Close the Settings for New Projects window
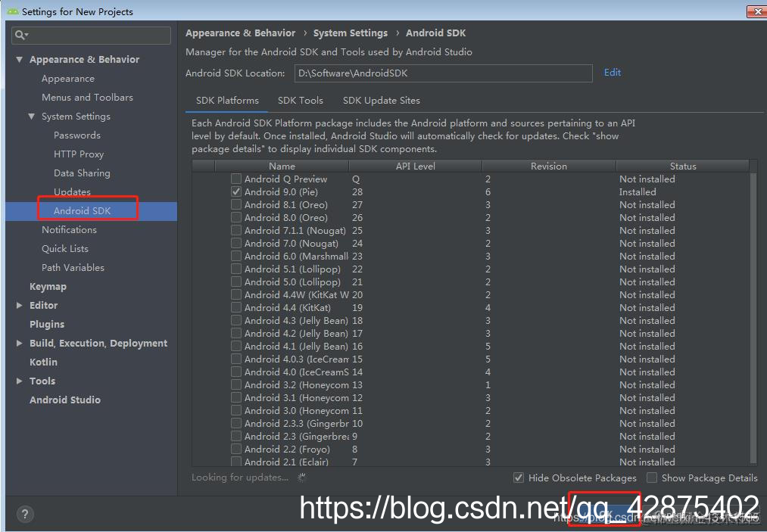767x532 pixels. [756, 11]
